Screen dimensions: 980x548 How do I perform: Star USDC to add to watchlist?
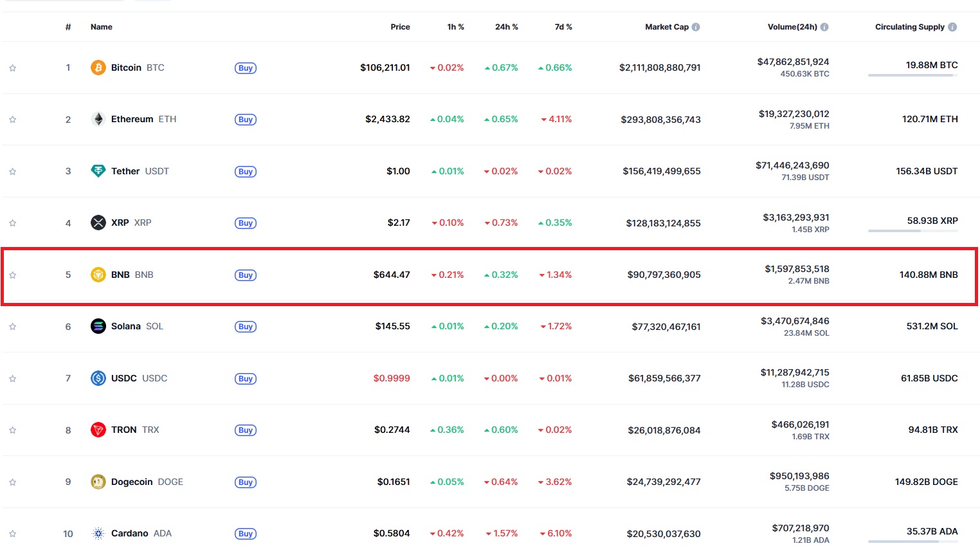[x=12, y=378]
